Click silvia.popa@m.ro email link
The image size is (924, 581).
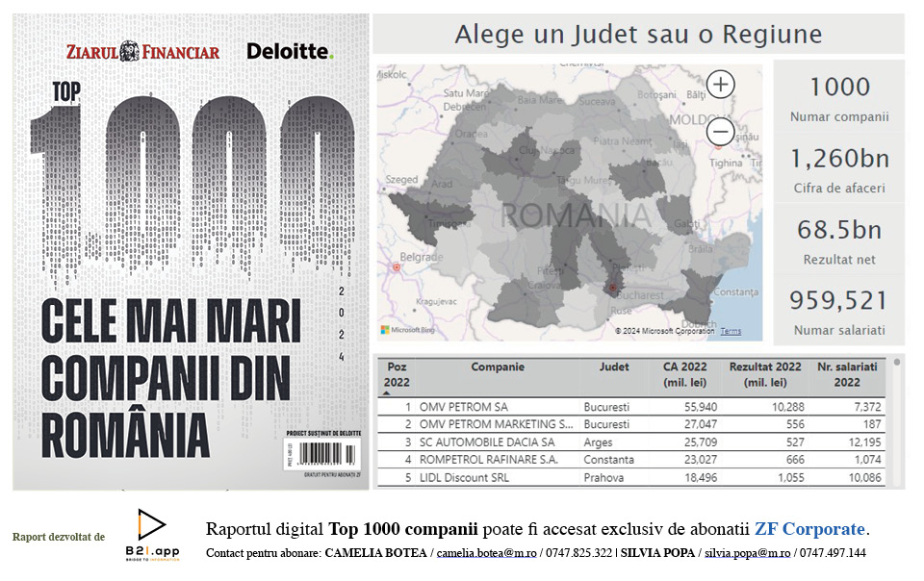[747, 553]
